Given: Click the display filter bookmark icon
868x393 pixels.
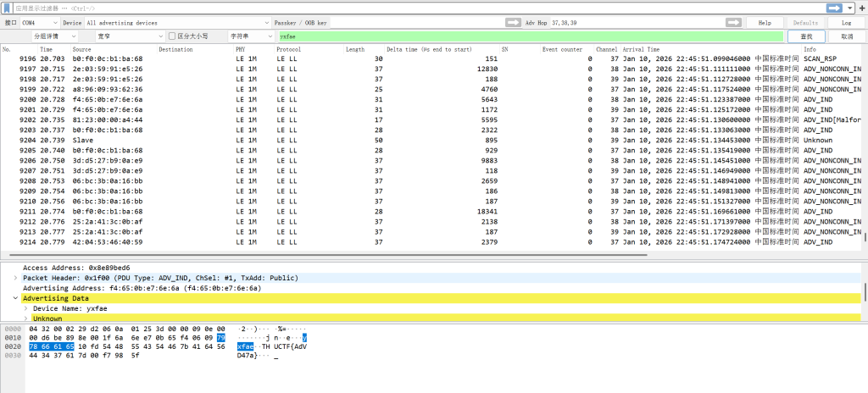Looking at the screenshot, I should point(7,7).
